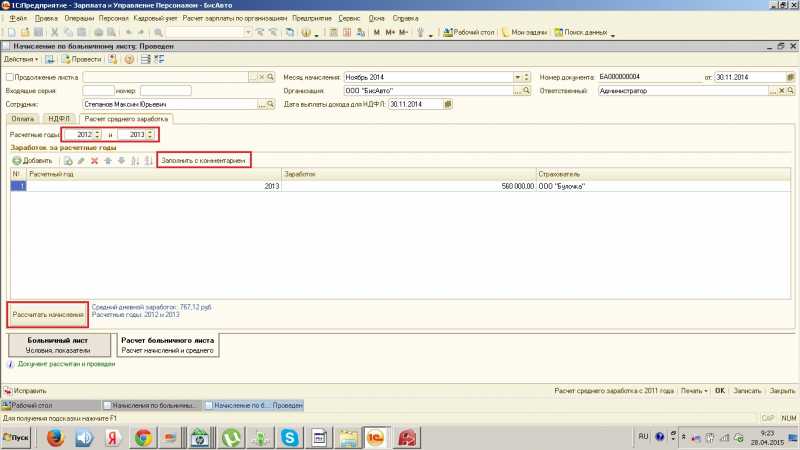
Task: Open Skype from the taskbar
Action: point(289,438)
